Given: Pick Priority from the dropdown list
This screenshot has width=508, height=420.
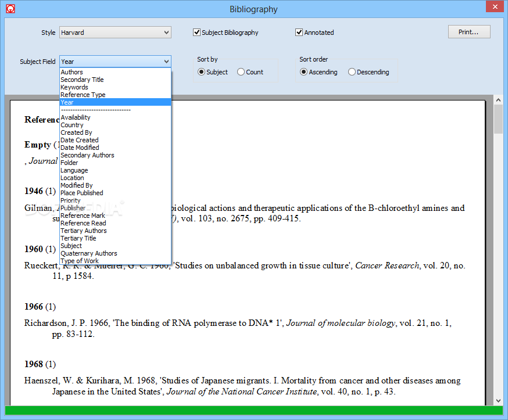Looking at the screenshot, I should [x=115, y=200].
